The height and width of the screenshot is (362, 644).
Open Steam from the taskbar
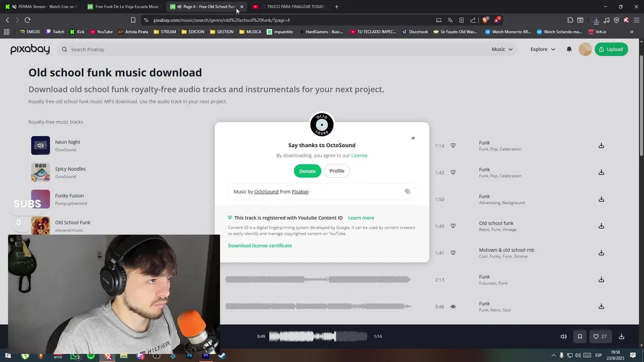point(222,356)
